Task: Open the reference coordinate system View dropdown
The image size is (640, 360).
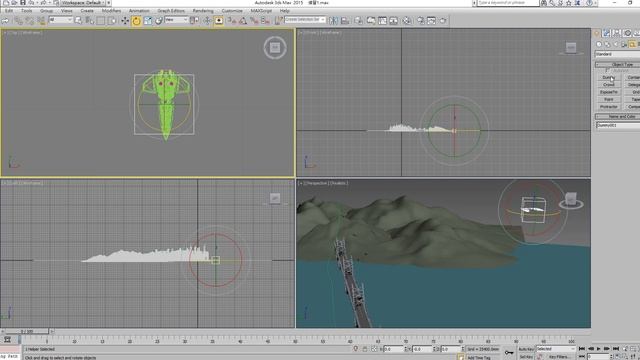Action: (176, 20)
